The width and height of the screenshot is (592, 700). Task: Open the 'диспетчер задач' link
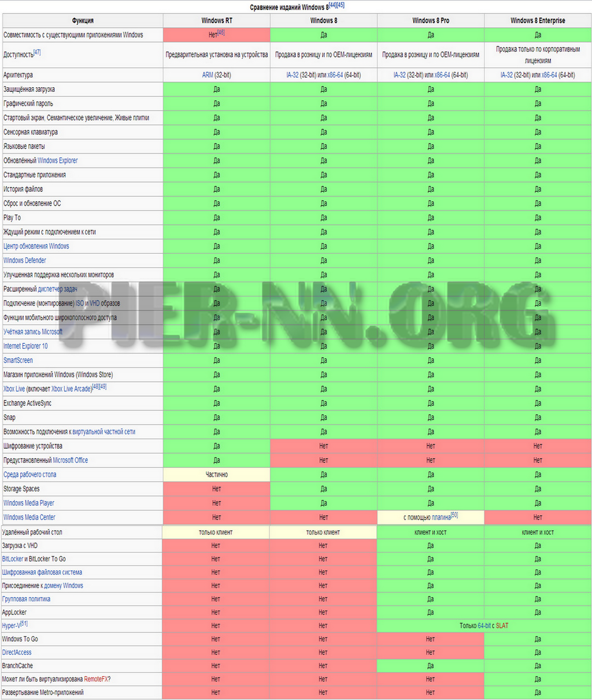pos(57,289)
